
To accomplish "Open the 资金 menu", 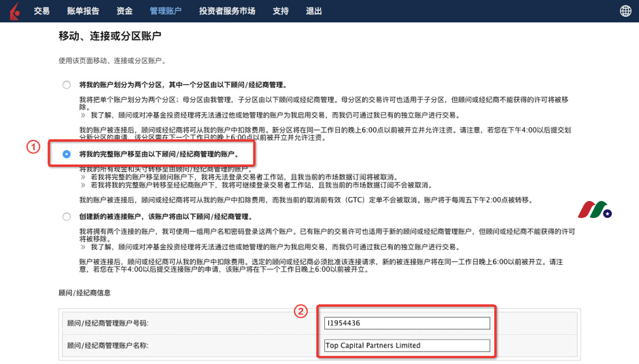I will pyautogui.click(x=124, y=11).
